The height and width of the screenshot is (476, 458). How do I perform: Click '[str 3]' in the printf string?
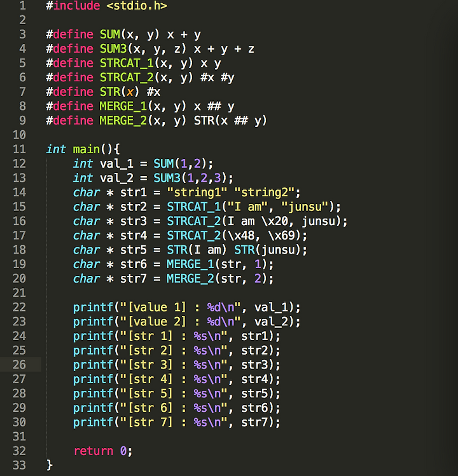coord(150,365)
